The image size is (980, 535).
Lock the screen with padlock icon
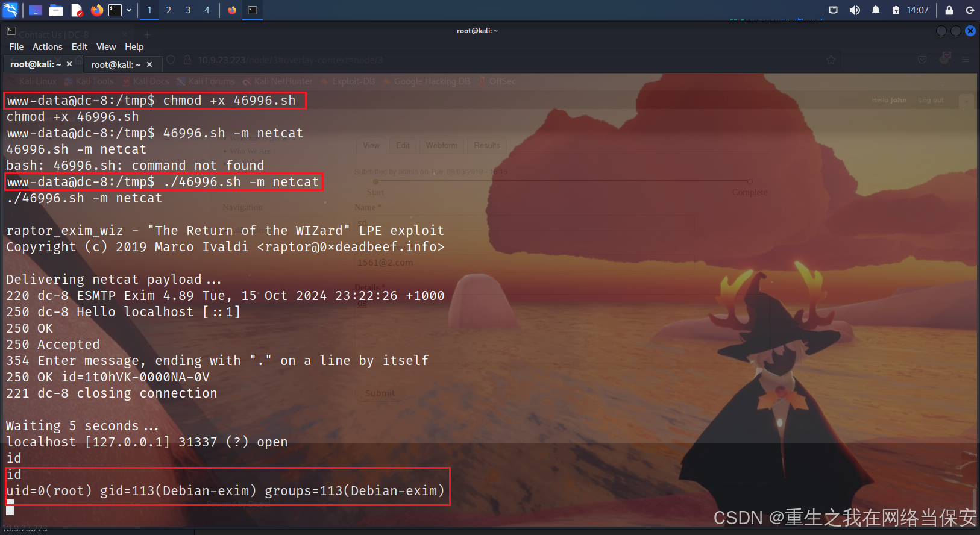949,10
